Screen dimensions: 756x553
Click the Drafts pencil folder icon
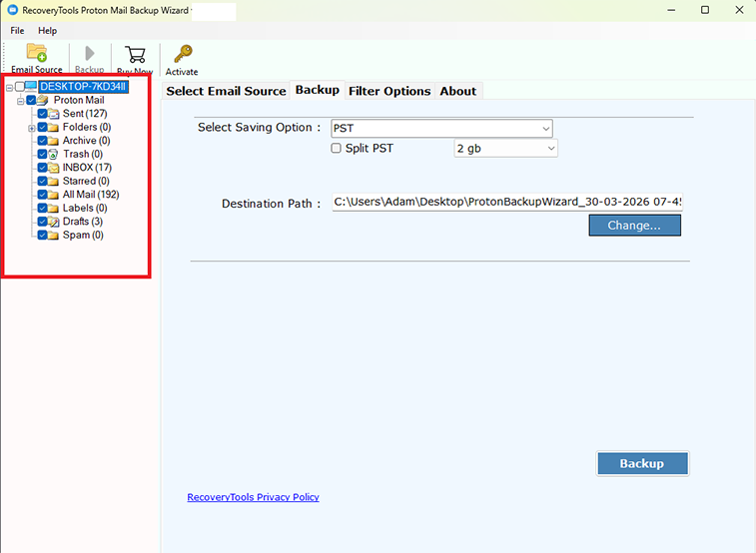pos(54,222)
